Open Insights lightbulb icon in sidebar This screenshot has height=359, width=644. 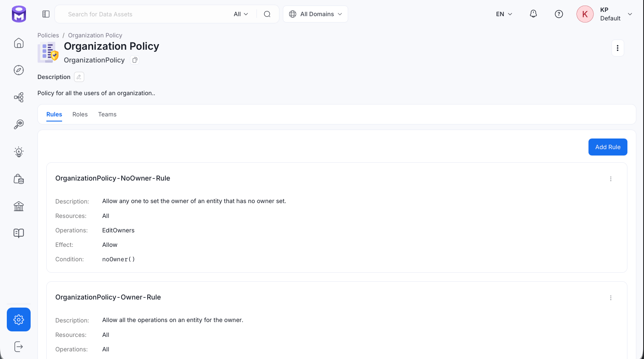click(19, 152)
